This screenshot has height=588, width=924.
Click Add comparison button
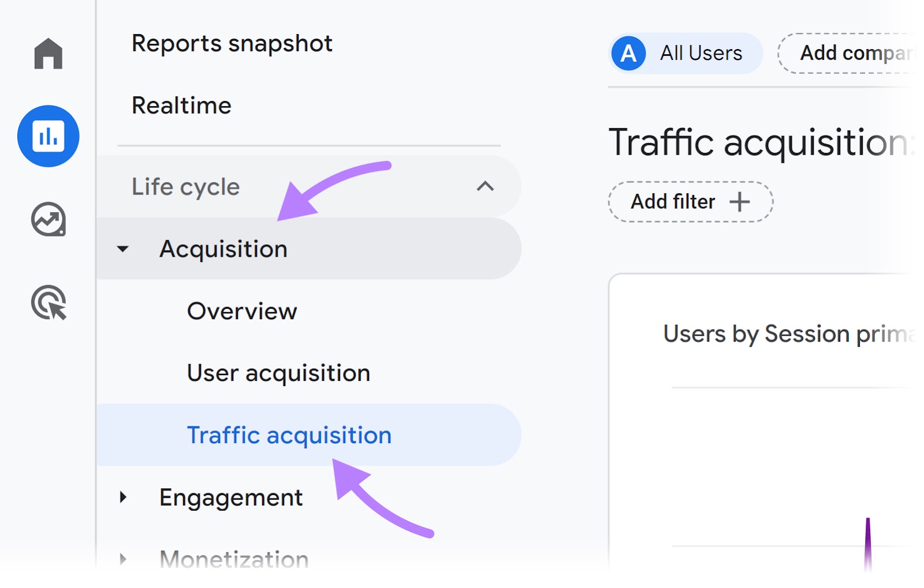click(x=846, y=53)
